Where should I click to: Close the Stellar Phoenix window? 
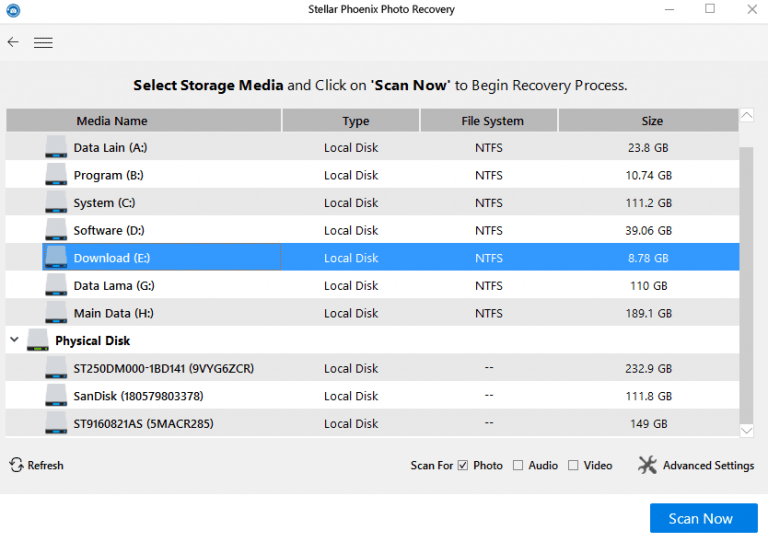[752, 9]
